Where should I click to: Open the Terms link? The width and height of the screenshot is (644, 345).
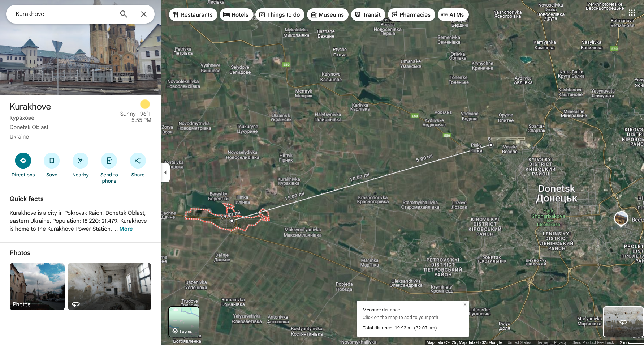tap(542, 342)
